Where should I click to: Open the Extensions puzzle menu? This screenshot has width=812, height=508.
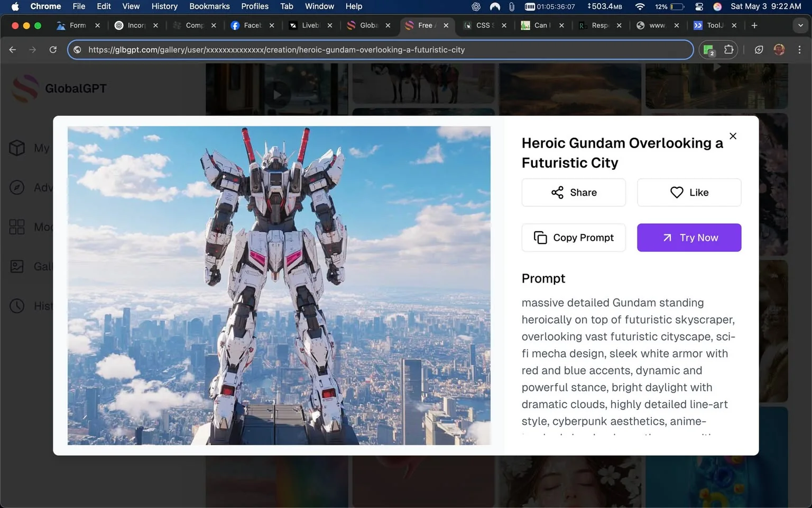click(x=728, y=50)
